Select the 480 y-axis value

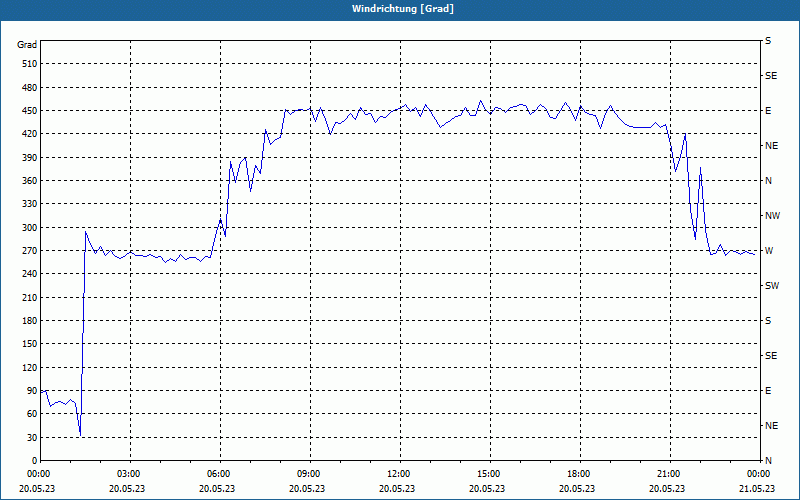[x=30, y=88]
